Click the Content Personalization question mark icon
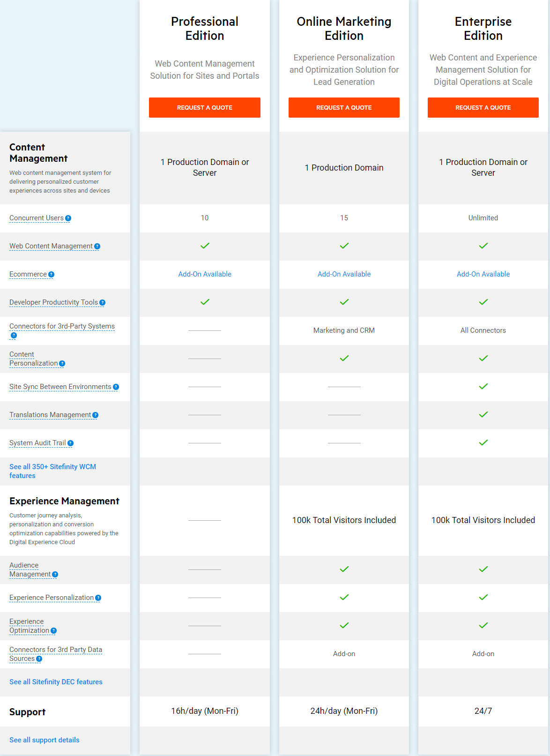 [62, 363]
